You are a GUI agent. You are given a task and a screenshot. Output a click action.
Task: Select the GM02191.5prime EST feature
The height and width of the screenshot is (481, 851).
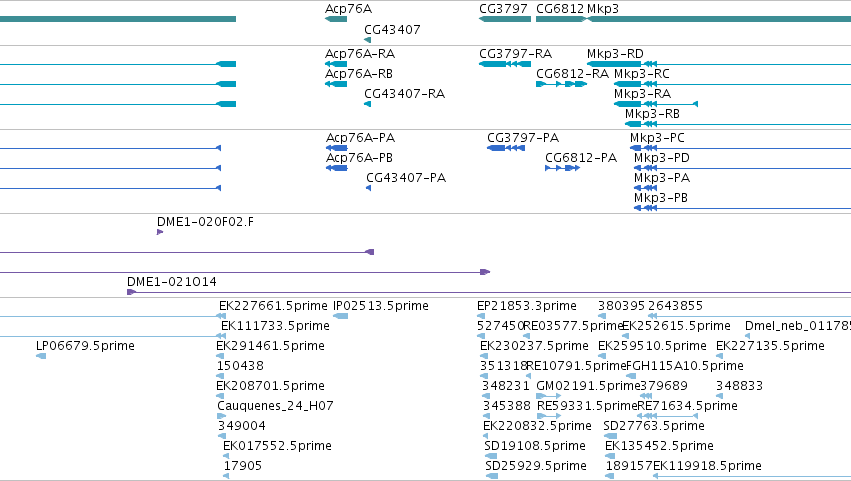click(548, 396)
